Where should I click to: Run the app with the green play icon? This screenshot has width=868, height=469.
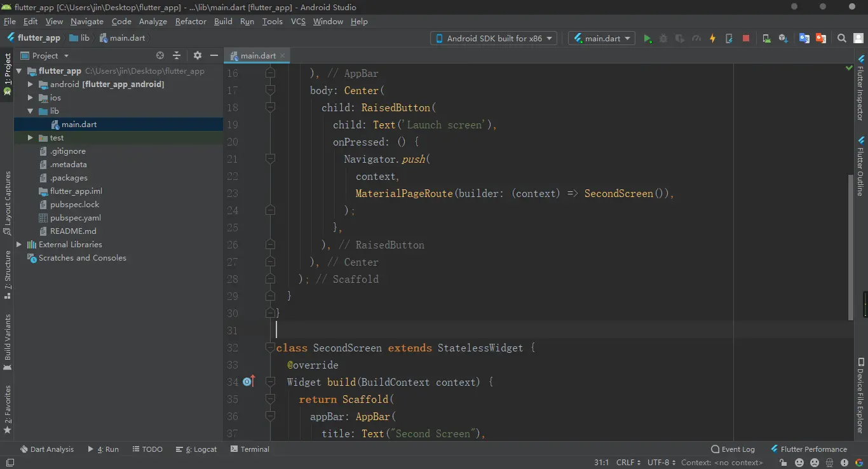(647, 39)
